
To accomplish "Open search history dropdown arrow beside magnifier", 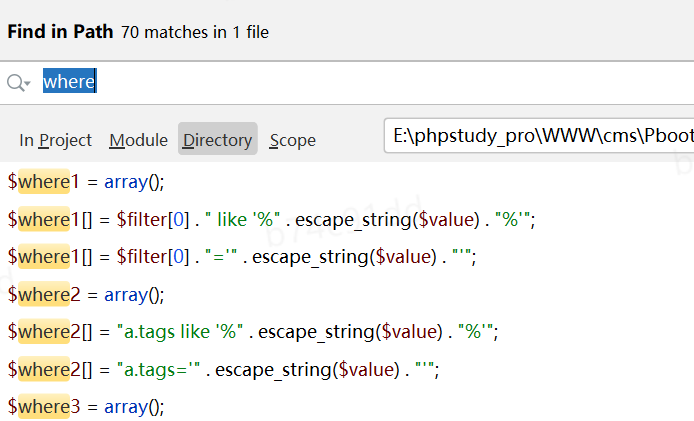I will 28,84.
